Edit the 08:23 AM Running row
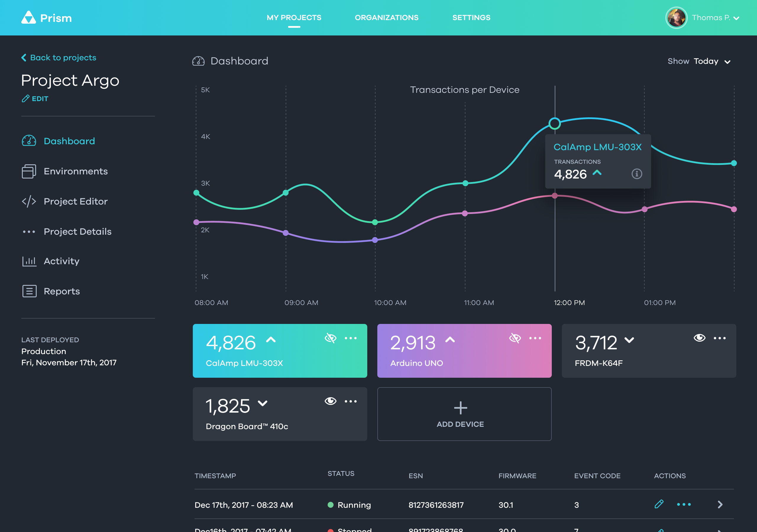 (x=659, y=504)
